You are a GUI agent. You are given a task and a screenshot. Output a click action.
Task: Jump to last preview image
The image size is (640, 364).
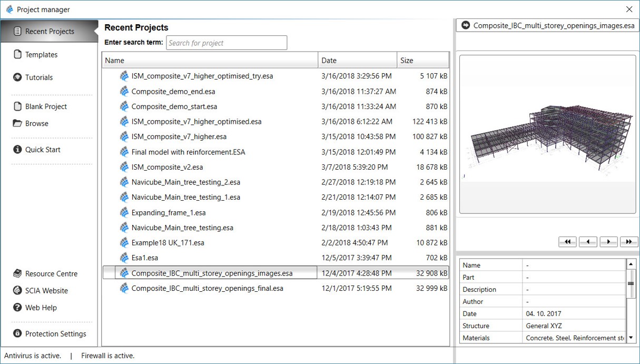point(629,242)
